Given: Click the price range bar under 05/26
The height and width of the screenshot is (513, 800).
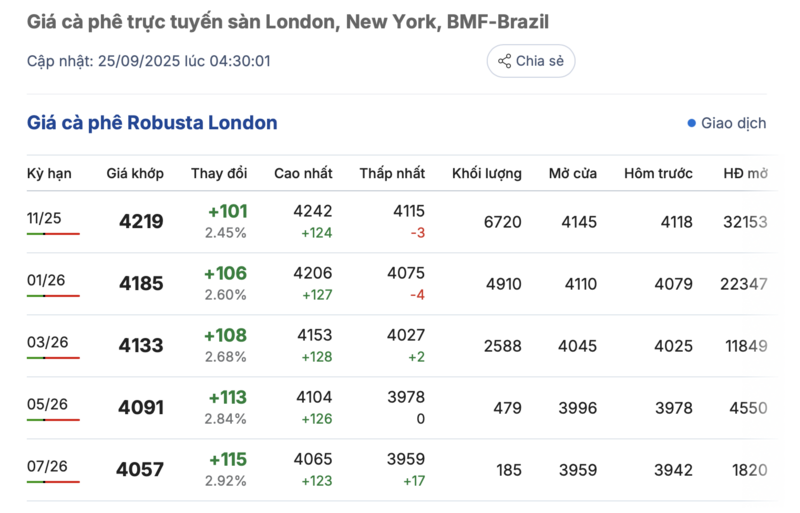Looking at the screenshot, I should coord(53,420).
